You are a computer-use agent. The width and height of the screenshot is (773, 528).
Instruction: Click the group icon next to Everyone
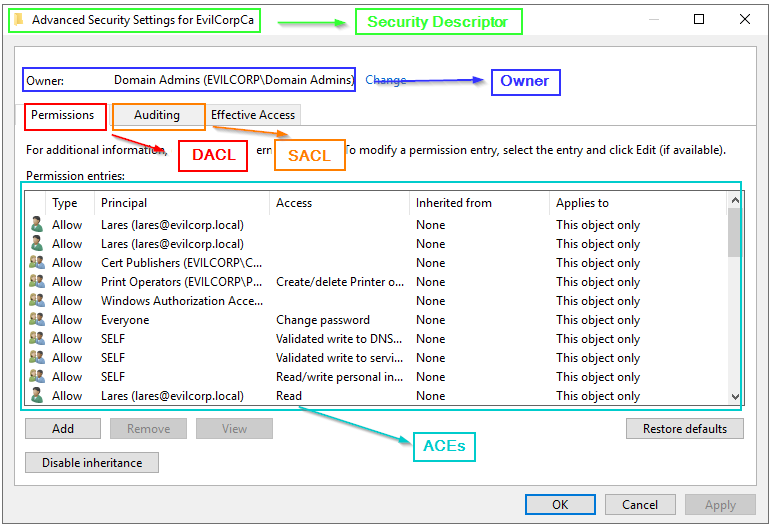pyautogui.click(x=37, y=320)
